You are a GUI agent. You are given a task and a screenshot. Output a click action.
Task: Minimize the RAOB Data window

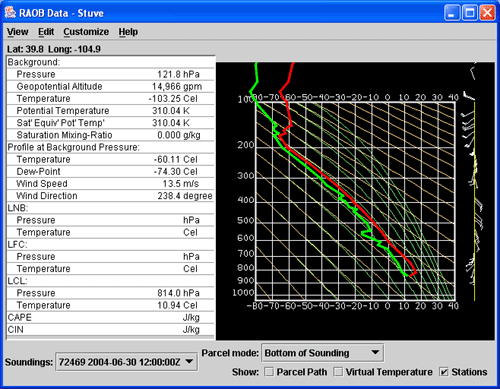coord(452,13)
